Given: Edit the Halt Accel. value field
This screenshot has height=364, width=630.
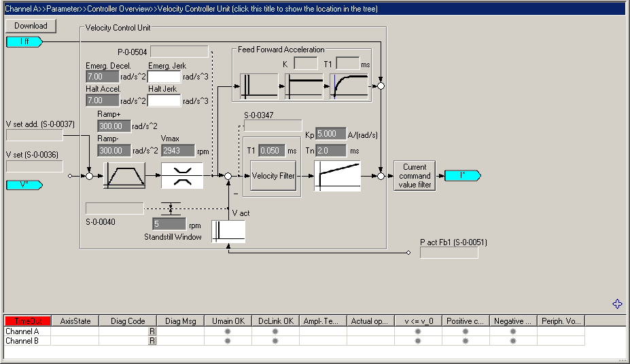Looking at the screenshot, I should coord(103,101).
